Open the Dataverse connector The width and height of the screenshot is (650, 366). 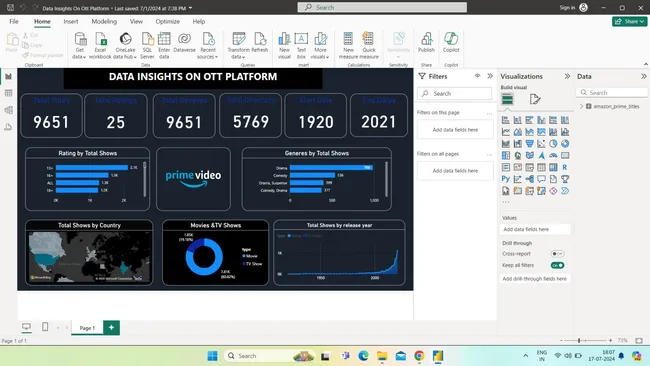[x=184, y=43]
